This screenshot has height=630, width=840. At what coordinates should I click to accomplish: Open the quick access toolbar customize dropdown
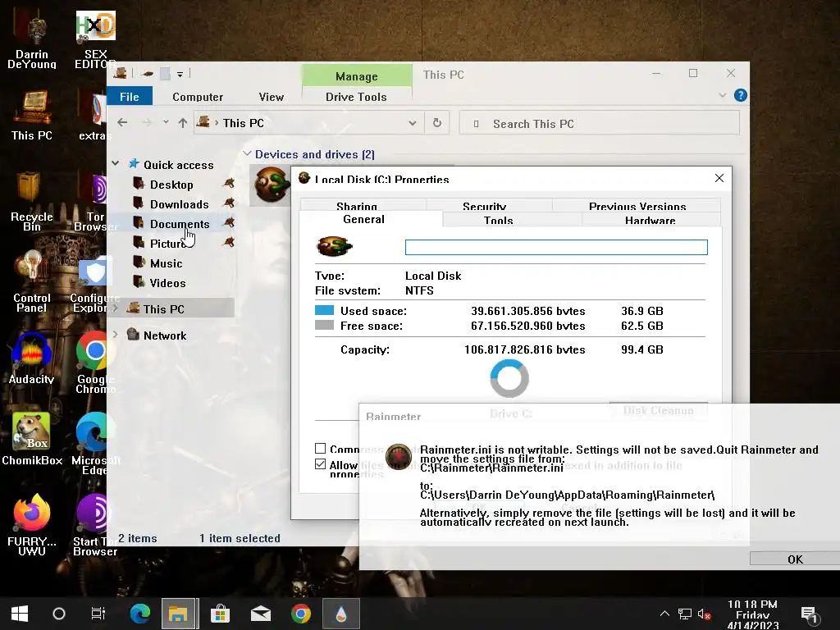tap(180, 75)
